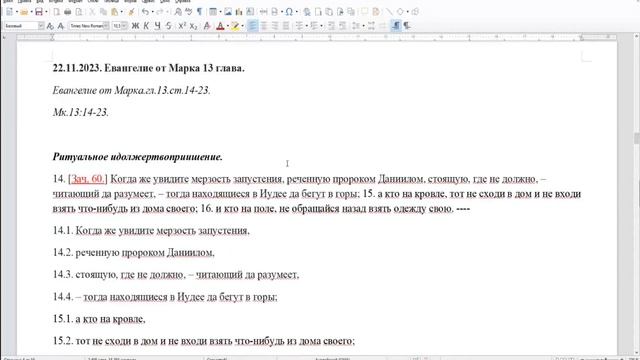The image size is (640, 360).
Task: Clear direct formatting
Action: click(207, 26)
